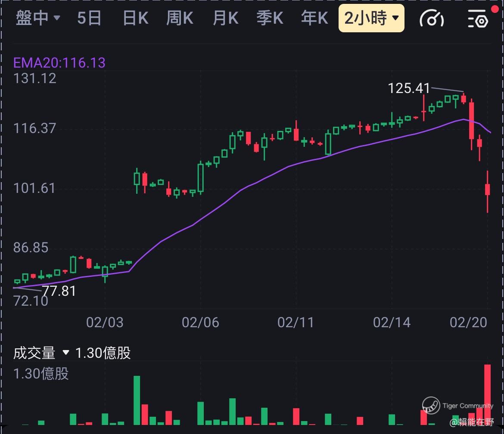Open the chart settings list icon
The width and height of the screenshot is (504, 434).
pyautogui.click(x=478, y=19)
